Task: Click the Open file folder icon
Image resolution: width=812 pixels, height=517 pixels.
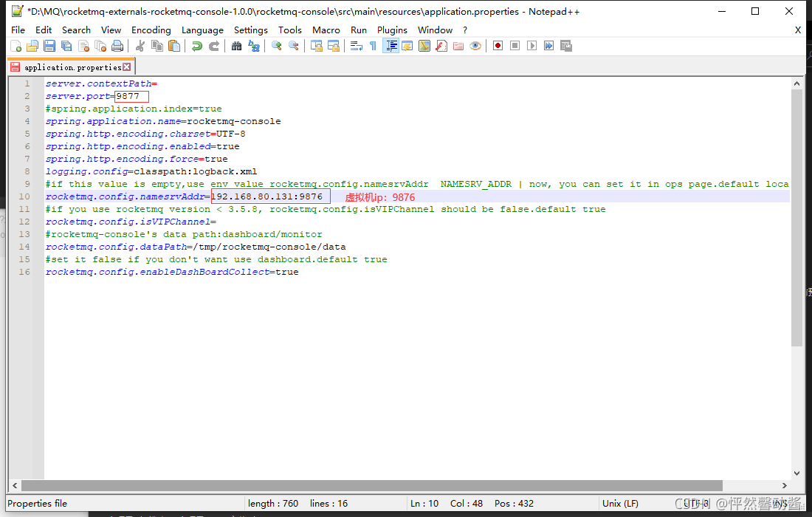Action: pos(32,46)
